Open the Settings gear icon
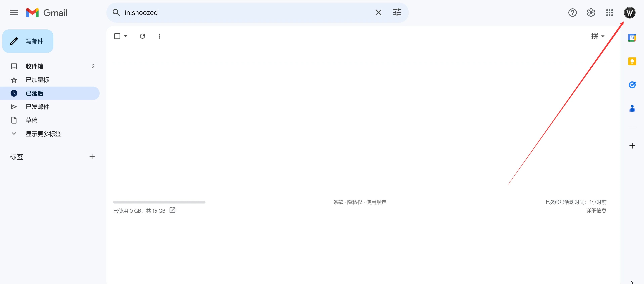The width and height of the screenshot is (644, 284). (x=591, y=12)
